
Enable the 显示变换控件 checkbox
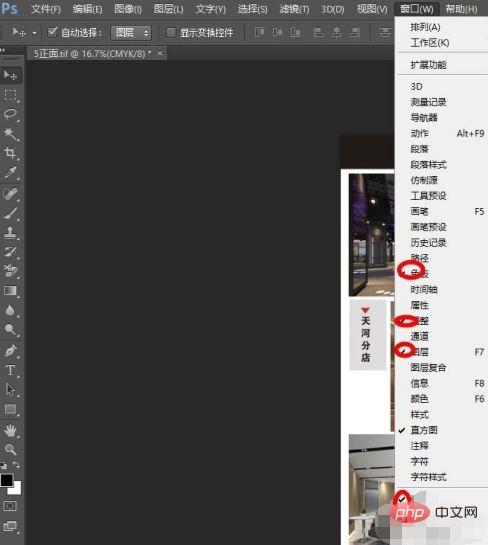171,33
